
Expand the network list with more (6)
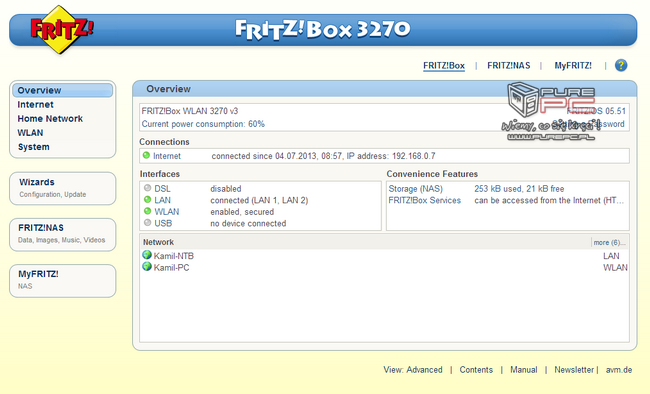pos(609,242)
